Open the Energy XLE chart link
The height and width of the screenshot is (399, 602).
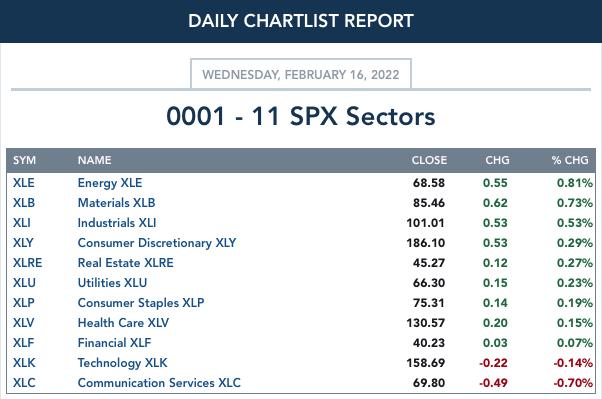[x=110, y=183]
